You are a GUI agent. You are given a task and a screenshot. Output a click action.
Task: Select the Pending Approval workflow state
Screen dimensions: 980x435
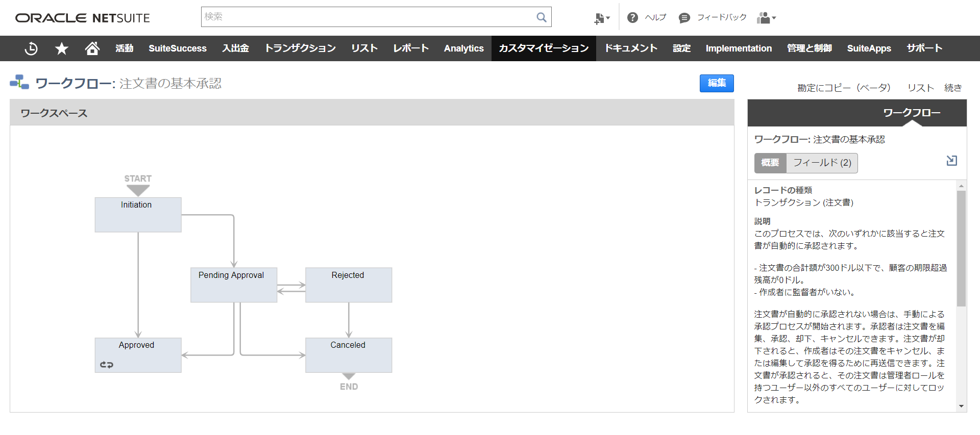[234, 285]
